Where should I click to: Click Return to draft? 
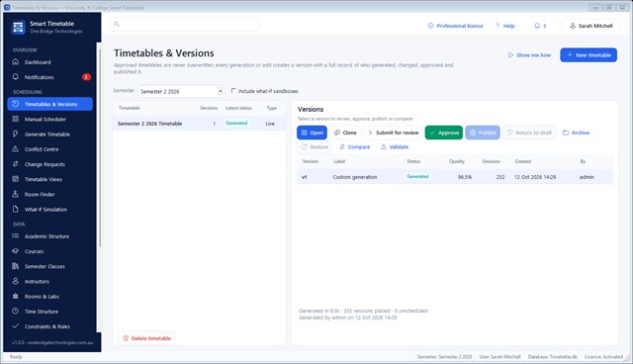click(529, 133)
